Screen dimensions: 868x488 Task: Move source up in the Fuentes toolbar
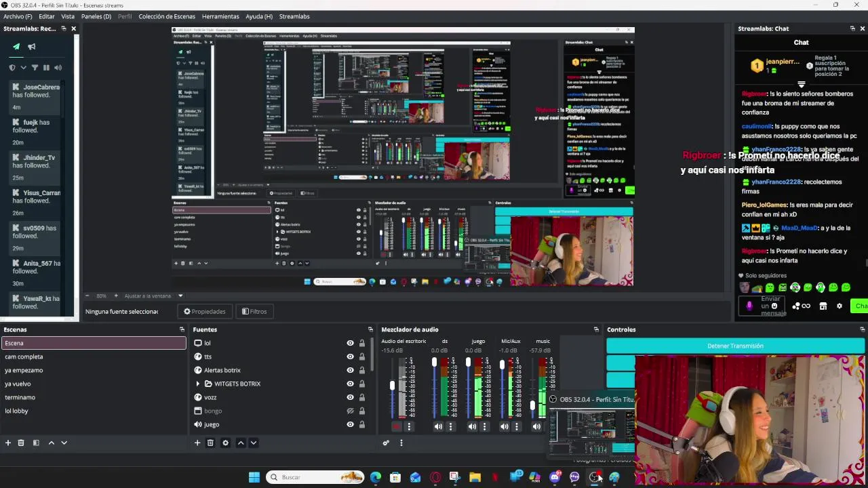240,443
